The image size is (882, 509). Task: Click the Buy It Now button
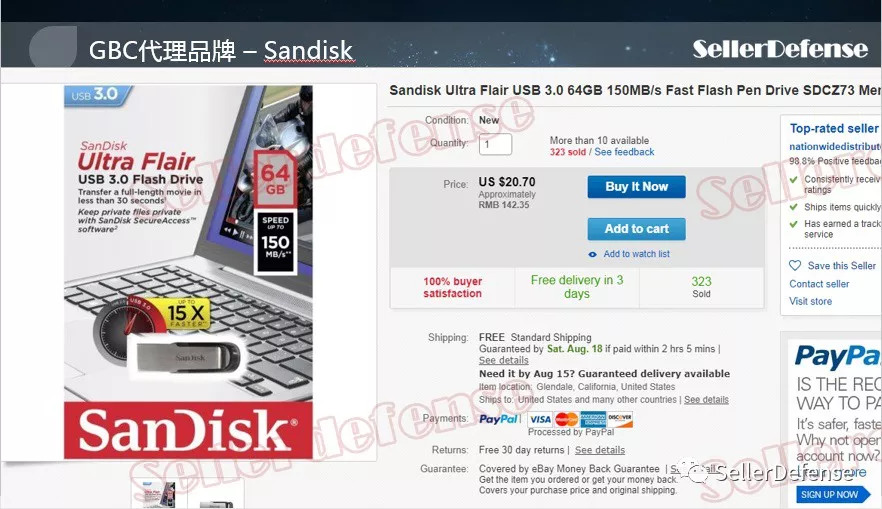636,187
